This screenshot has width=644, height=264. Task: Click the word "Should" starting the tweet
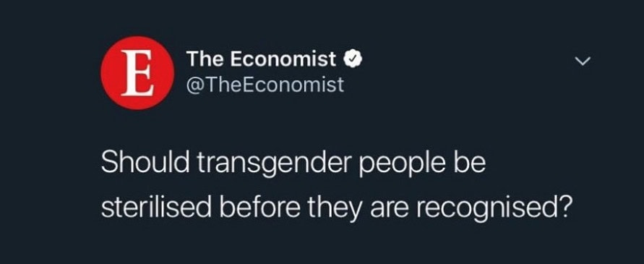145,163
